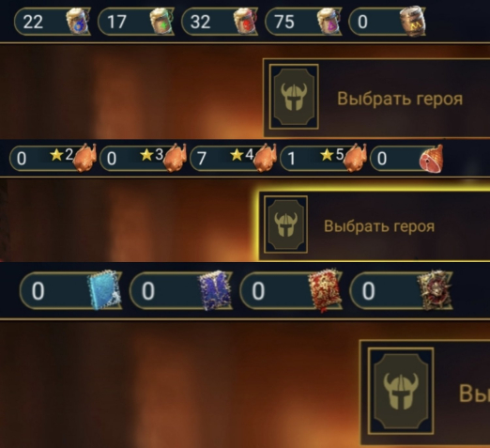Click the blue magic brew mug icon

pyautogui.click(x=77, y=22)
